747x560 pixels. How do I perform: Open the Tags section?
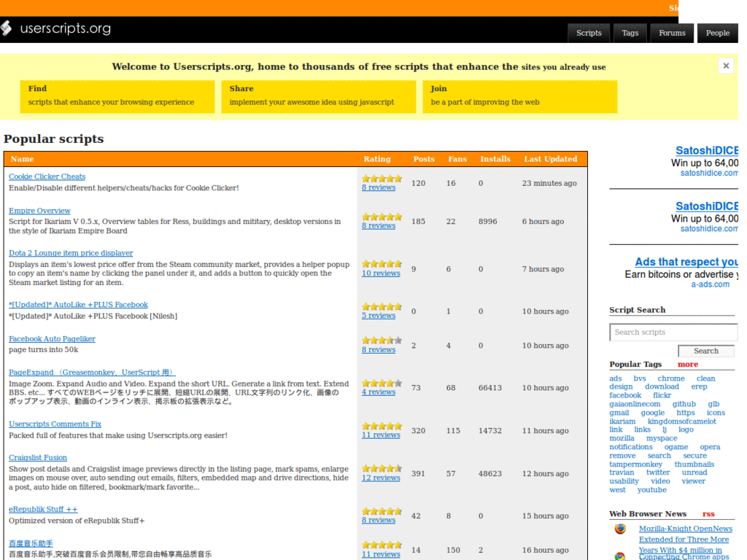[630, 33]
